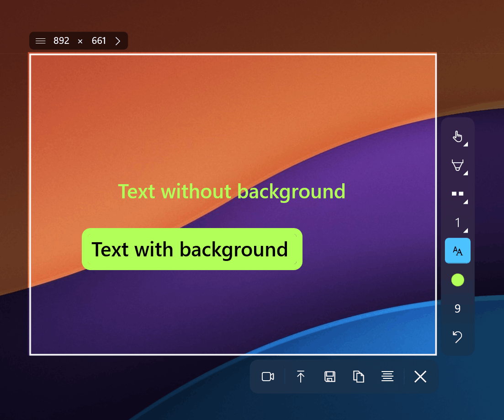The width and height of the screenshot is (504, 420).
Task: Copy the capture with the copy icon
Action: pyautogui.click(x=358, y=377)
